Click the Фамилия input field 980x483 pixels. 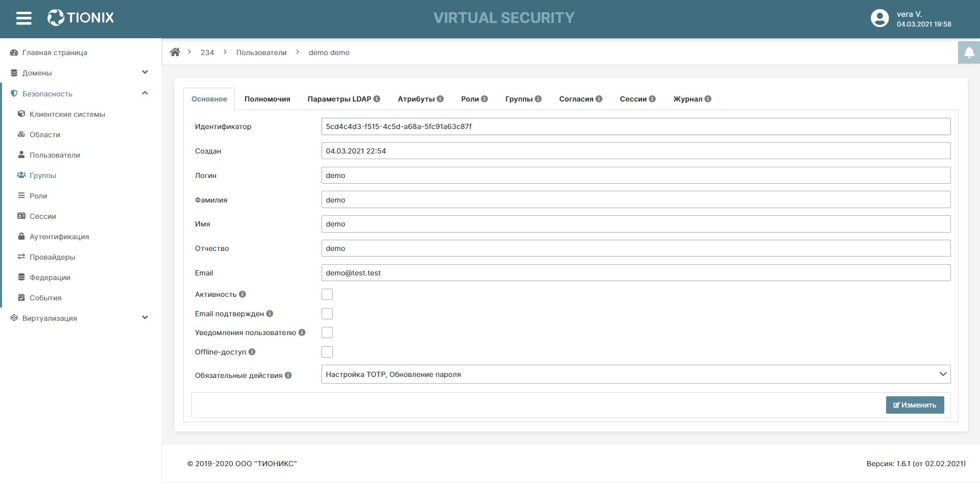tap(636, 199)
